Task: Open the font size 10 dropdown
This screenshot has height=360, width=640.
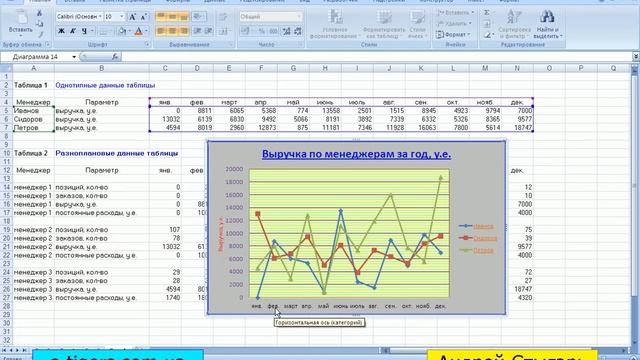Action: 122,17
